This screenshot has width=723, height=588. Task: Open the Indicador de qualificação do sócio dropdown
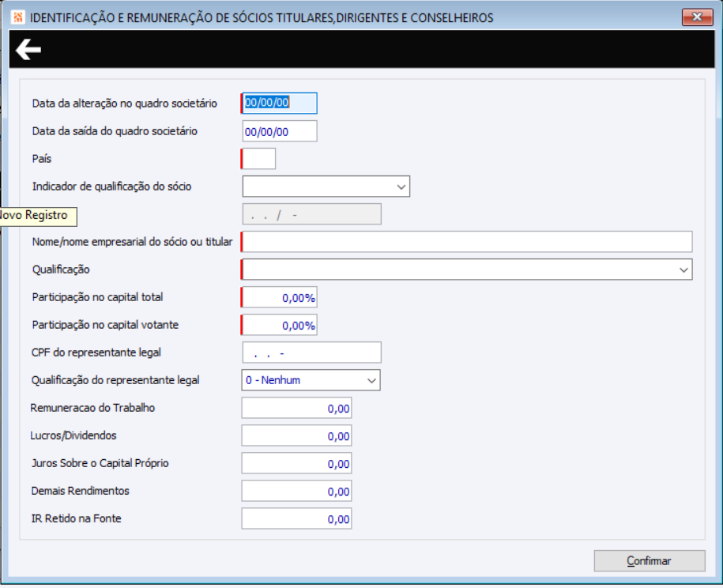(326, 187)
